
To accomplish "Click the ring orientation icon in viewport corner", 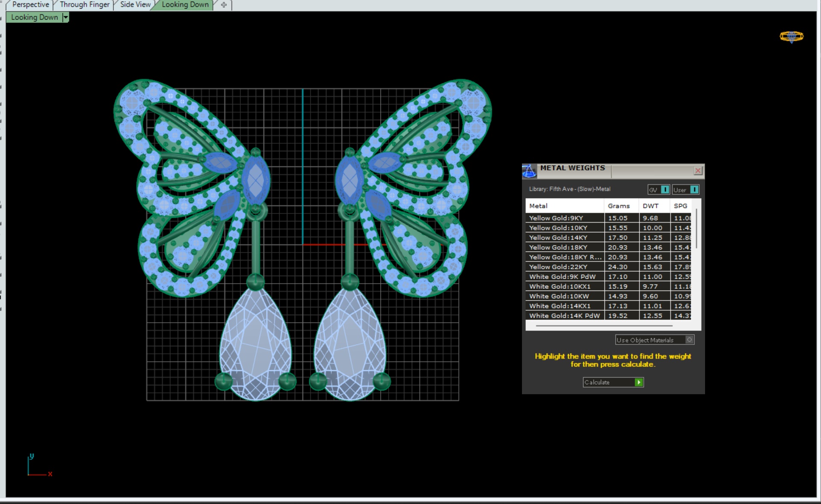I will (791, 37).
